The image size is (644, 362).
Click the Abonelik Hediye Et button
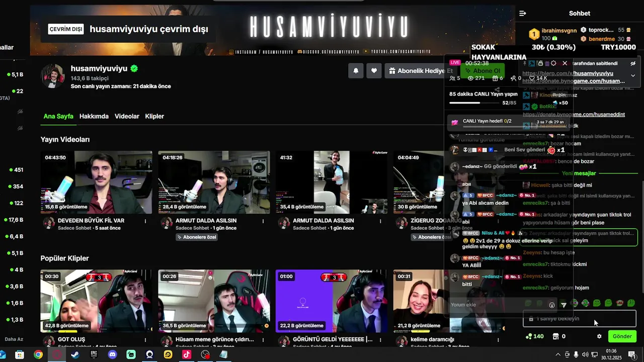click(x=421, y=71)
